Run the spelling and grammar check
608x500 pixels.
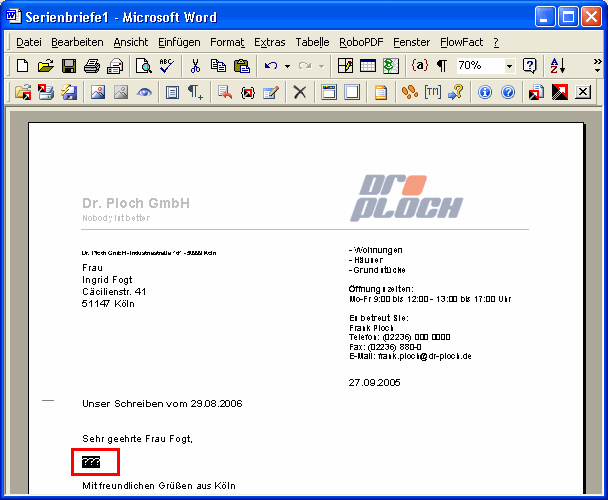coord(166,66)
